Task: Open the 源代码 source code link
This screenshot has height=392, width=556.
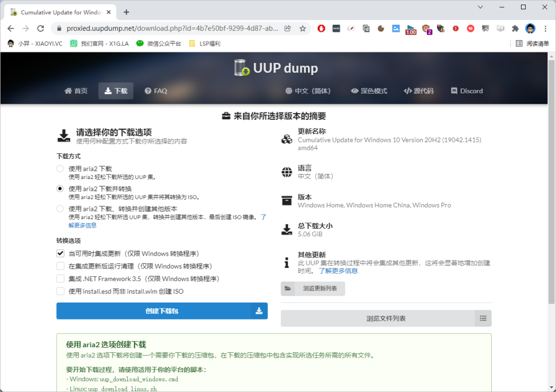Action: [419, 91]
